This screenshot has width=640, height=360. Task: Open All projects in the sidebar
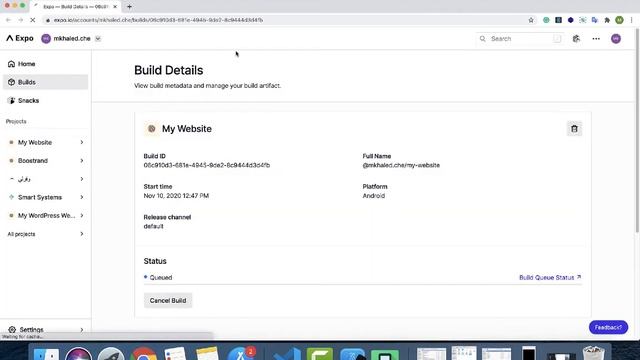[x=21, y=234]
